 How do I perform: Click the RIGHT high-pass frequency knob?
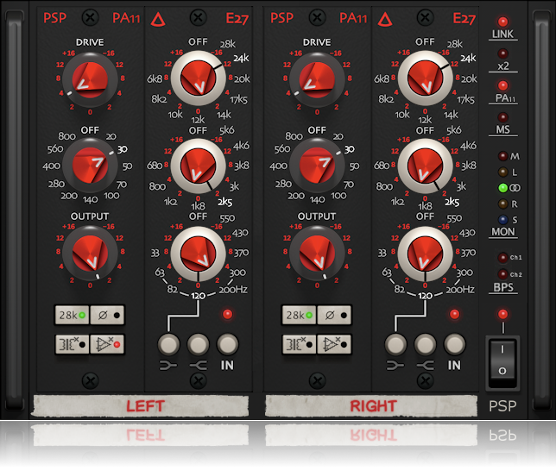pyautogui.click(x=317, y=166)
